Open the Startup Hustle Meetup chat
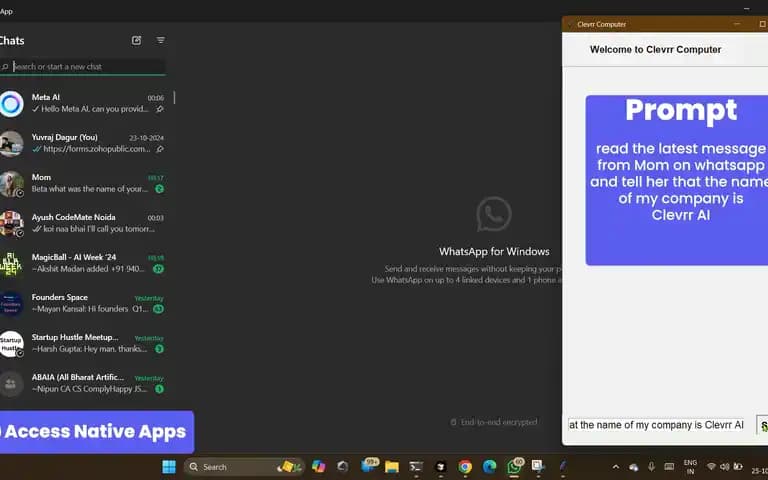Viewport: 768px width, 480px height. coord(83,343)
